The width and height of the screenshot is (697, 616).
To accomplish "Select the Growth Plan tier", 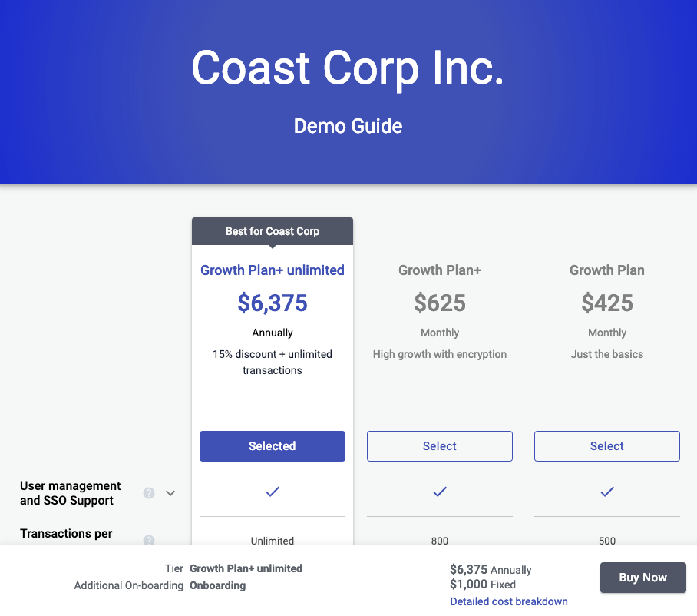I will point(607,446).
